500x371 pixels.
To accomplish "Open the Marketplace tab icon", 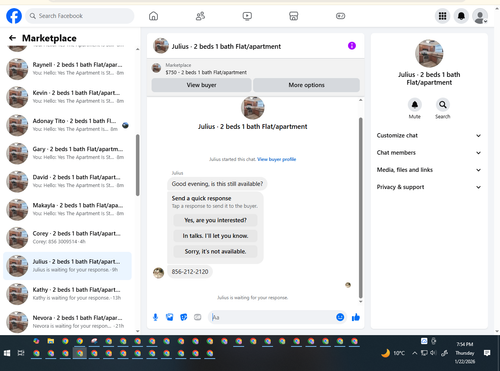I will click(294, 16).
